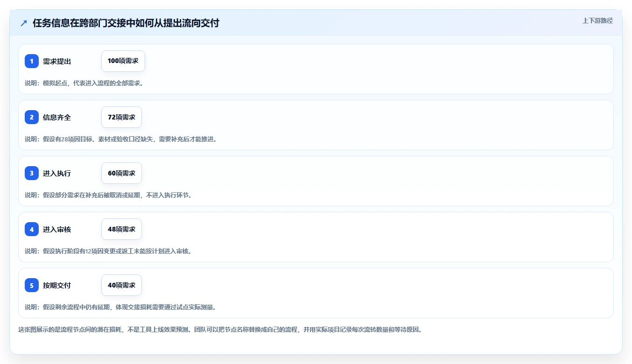
Task: Click the arrow icon beside the title
Action: pos(24,23)
